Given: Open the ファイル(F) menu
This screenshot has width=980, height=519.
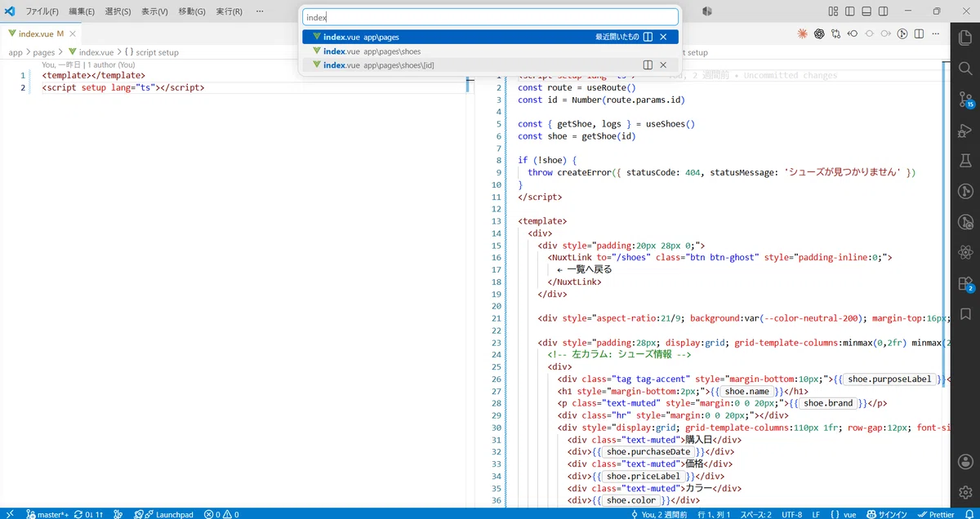Looking at the screenshot, I should (42, 11).
